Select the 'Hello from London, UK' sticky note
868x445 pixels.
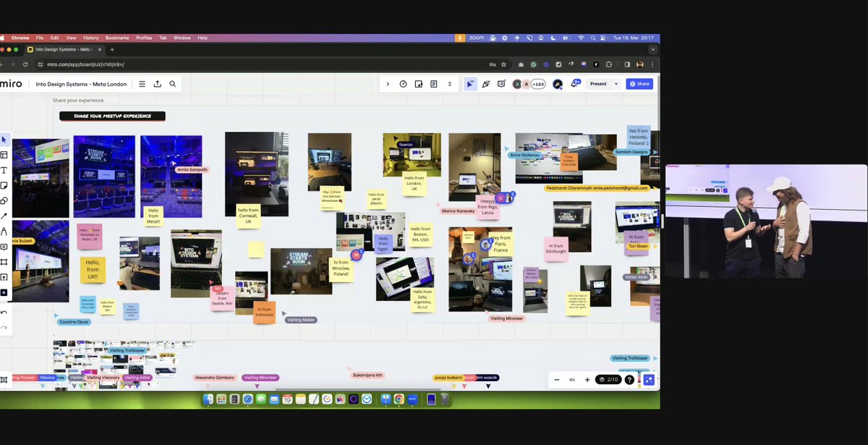414,185
